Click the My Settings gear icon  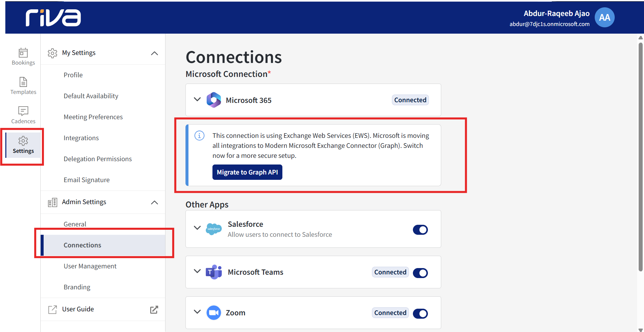pyautogui.click(x=52, y=53)
